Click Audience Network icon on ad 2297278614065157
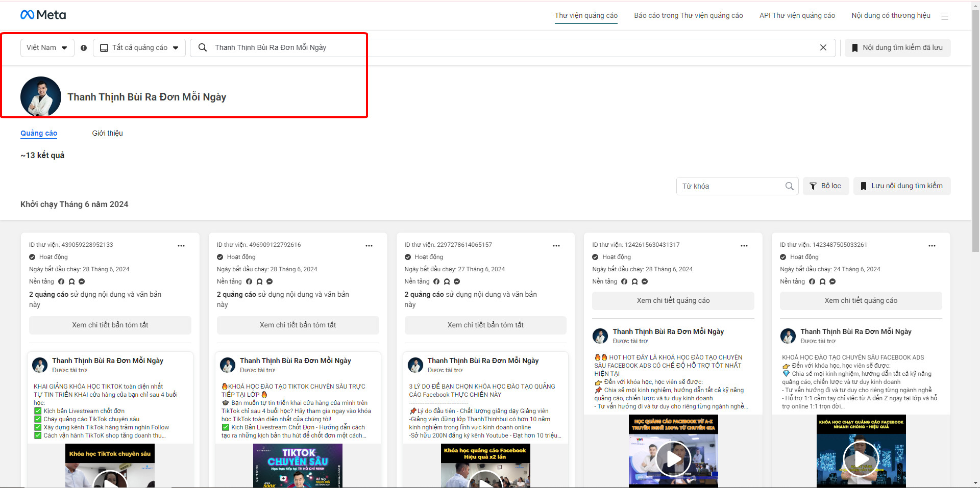 point(447,281)
